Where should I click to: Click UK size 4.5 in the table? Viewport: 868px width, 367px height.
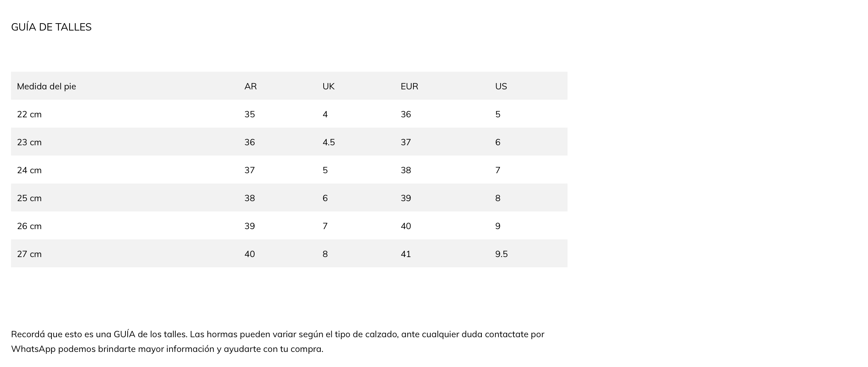(329, 142)
